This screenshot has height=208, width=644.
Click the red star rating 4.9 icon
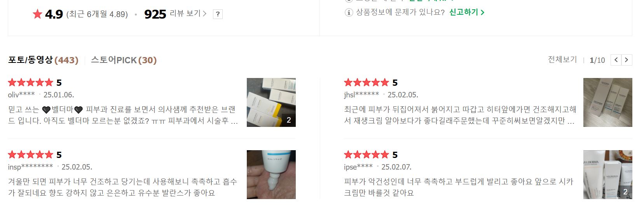pyautogui.click(x=37, y=14)
